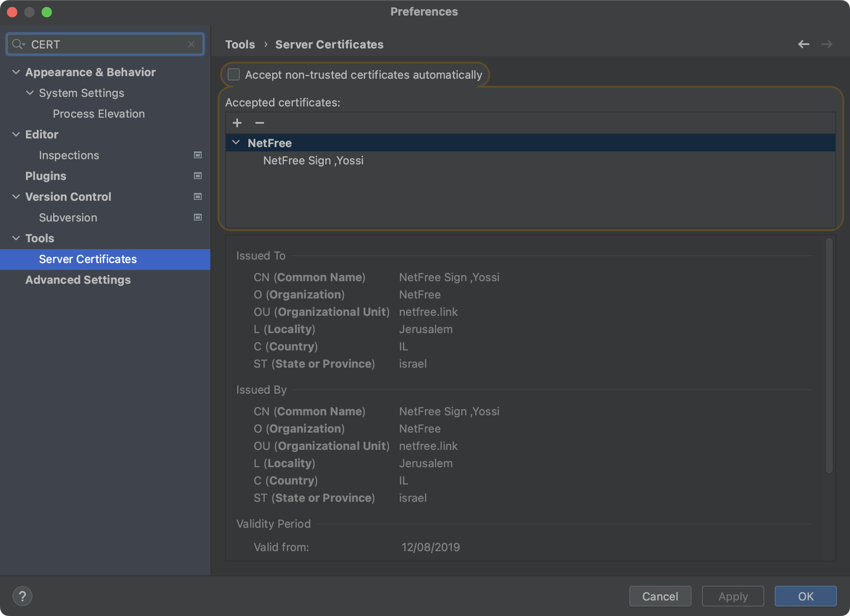This screenshot has width=850, height=616.
Task: Open help with the question mark button
Action: (23, 596)
